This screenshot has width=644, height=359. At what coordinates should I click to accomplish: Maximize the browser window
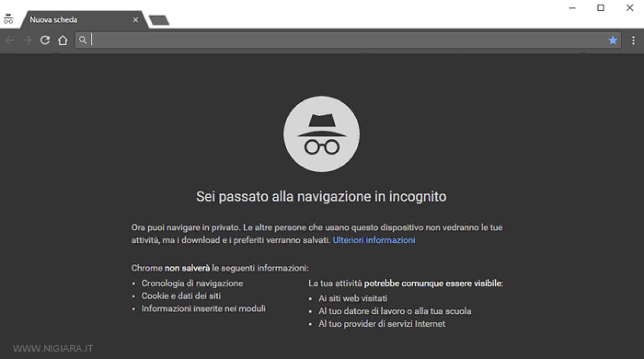[601, 8]
